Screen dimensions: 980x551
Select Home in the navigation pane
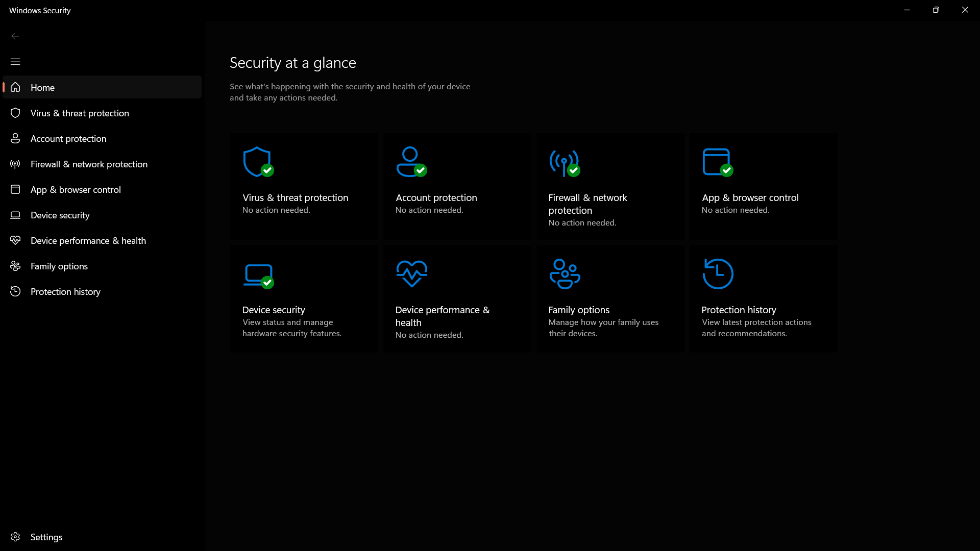[x=43, y=87]
